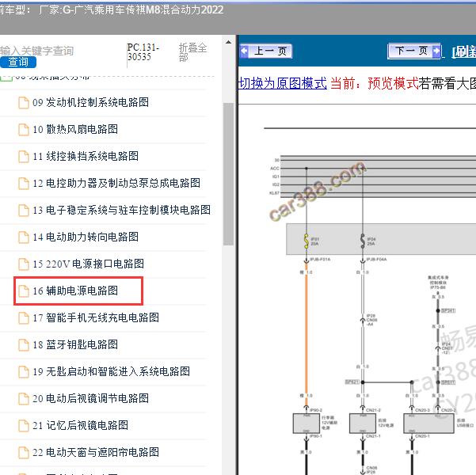Go to previous page with 上一页

pyautogui.click(x=265, y=51)
